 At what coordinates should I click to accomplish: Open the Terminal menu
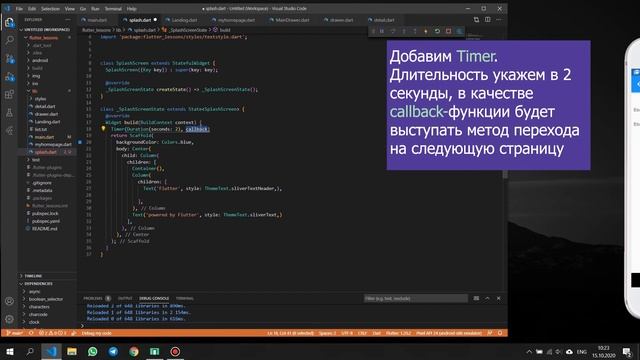tap(113, 9)
